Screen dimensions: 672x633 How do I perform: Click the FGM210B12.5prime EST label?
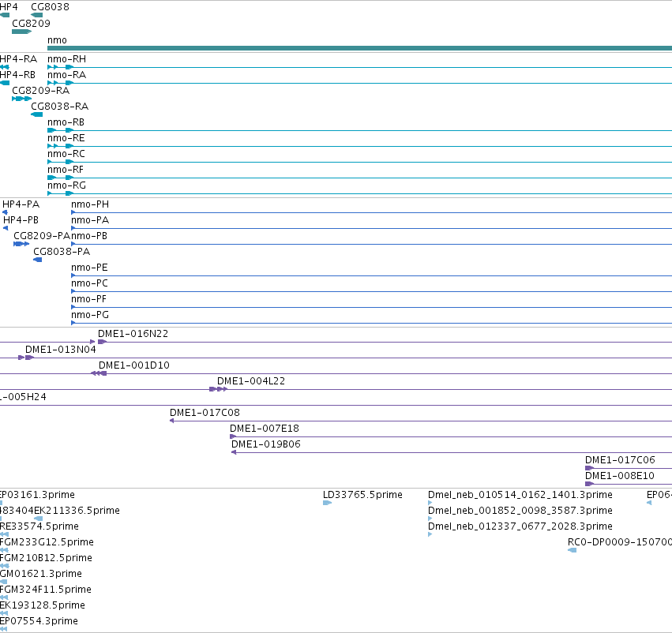[x=46, y=558]
